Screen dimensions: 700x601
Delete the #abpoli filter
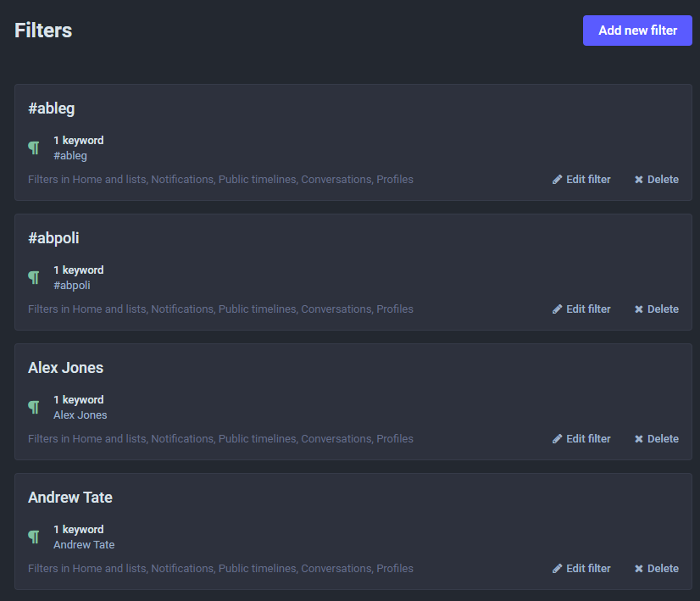tap(657, 309)
